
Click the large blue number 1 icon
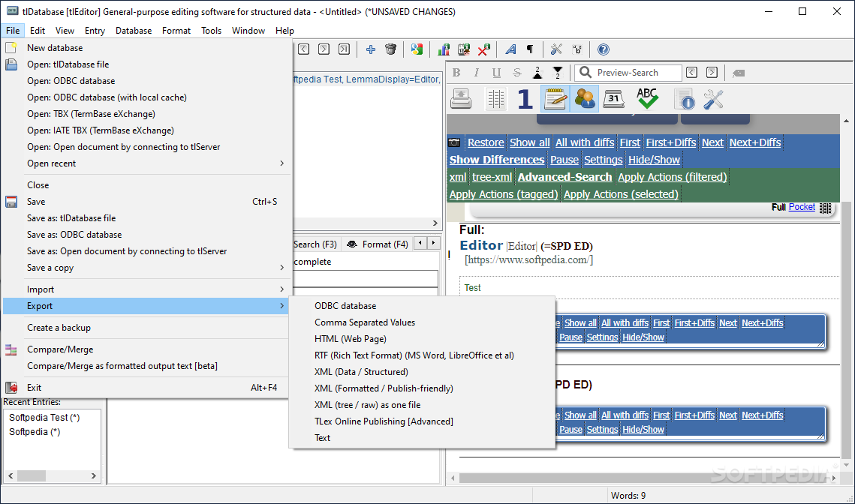[x=525, y=99]
